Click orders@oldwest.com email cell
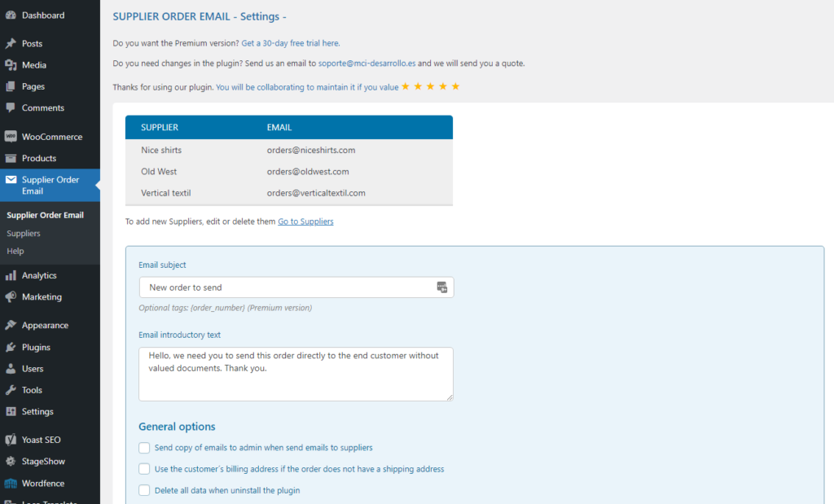Screen dimensions: 834x504 click(307, 171)
